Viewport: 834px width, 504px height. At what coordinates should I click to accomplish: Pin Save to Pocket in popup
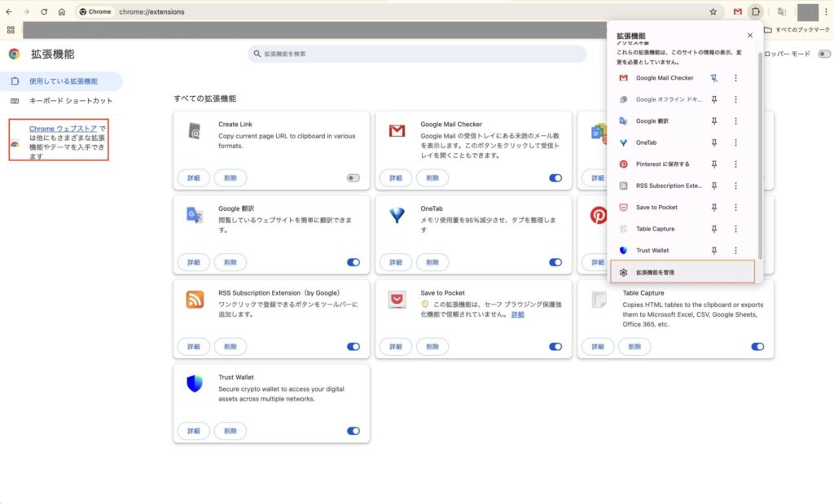[x=713, y=208]
